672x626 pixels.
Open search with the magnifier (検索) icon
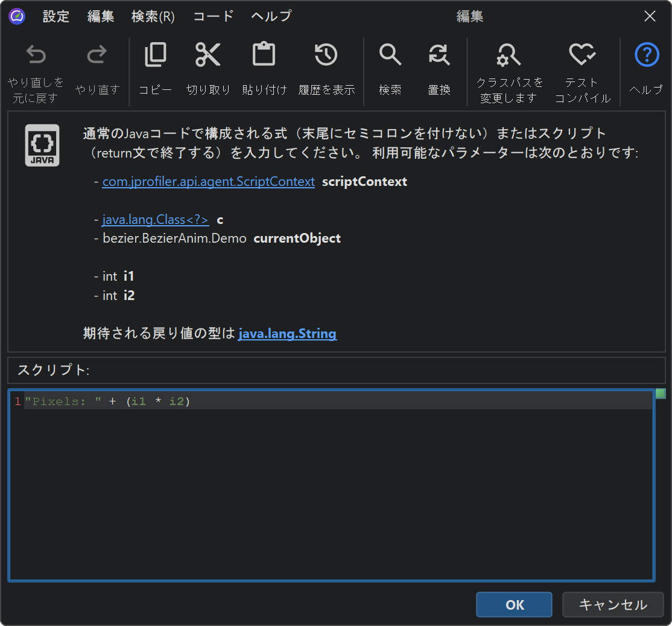point(390,56)
